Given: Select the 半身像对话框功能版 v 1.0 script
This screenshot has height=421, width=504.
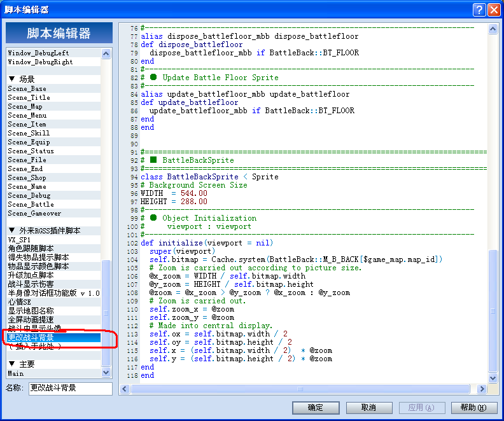Looking at the screenshot, I should 53,293.
